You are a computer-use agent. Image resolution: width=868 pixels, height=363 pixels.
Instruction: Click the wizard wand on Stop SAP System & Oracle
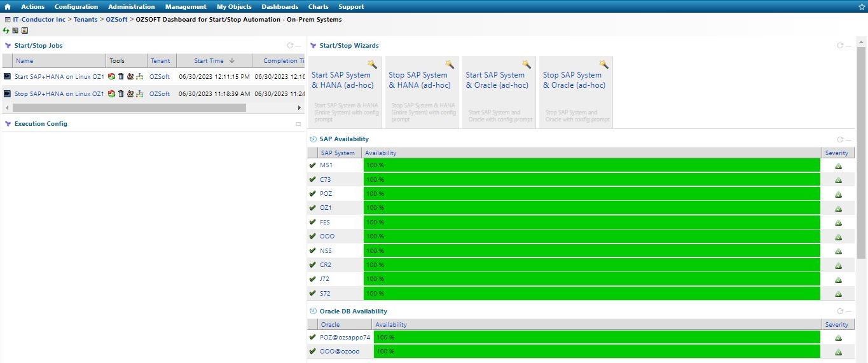point(603,64)
